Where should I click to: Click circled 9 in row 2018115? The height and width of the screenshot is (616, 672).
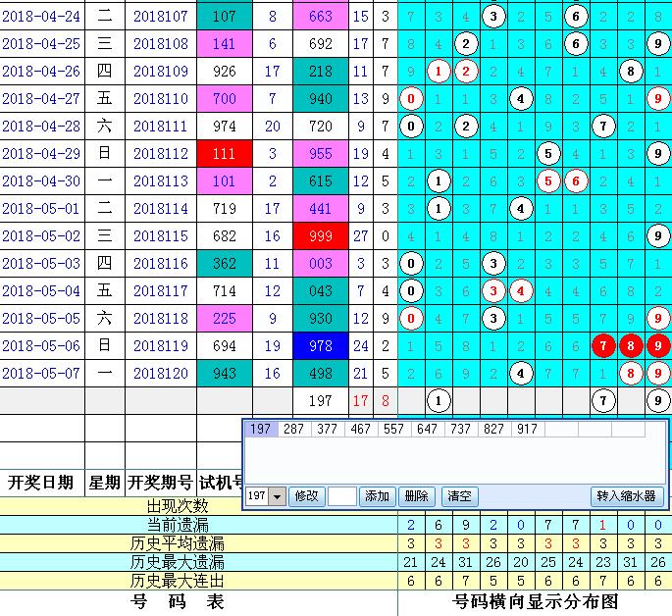(x=658, y=236)
